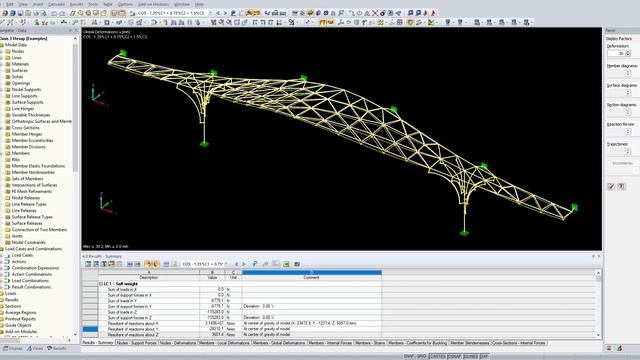
Task: Click the red X delete icon in toolbar
Action: coord(375,13)
